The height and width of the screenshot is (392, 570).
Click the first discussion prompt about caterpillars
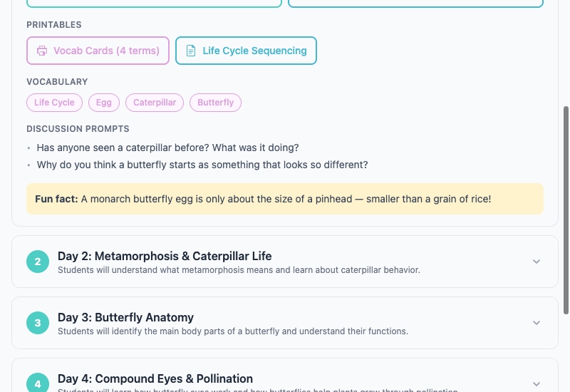167,148
